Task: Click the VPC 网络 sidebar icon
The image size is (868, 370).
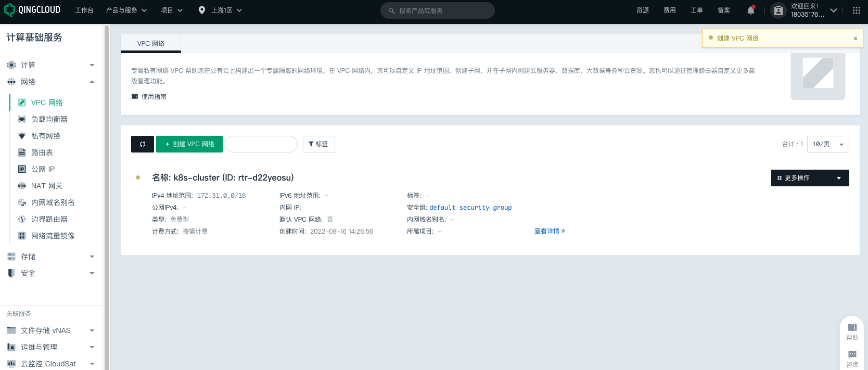Action: (22, 103)
